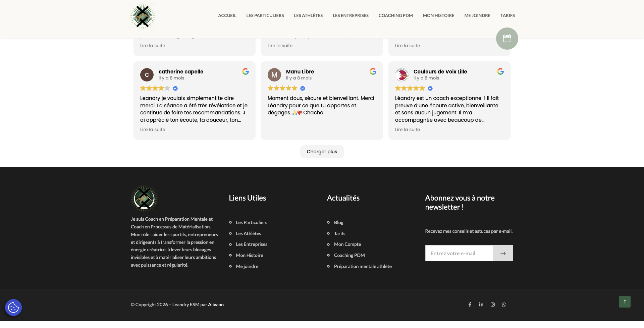Submit newsletter with the arrow button
The image size is (644, 328).
(503, 253)
